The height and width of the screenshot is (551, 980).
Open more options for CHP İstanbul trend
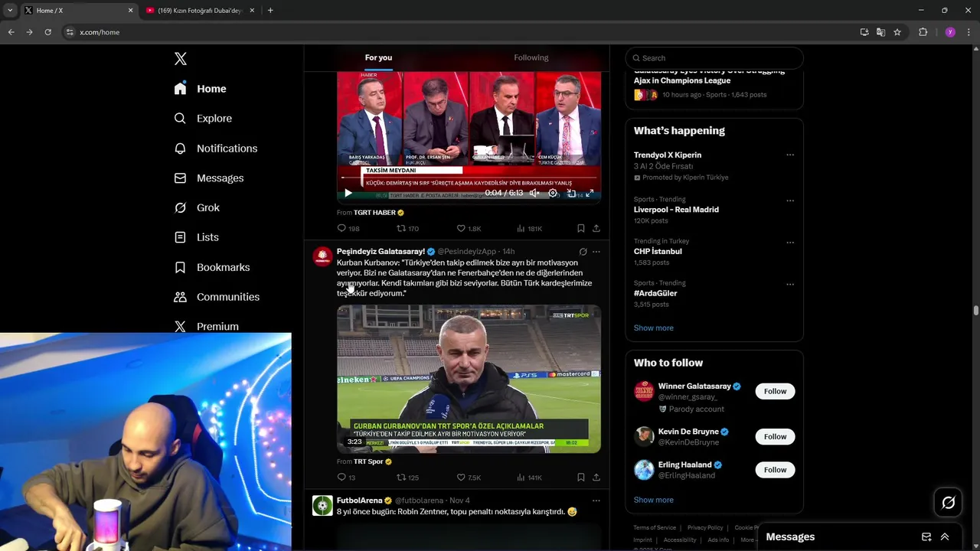[x=790, y=243]
